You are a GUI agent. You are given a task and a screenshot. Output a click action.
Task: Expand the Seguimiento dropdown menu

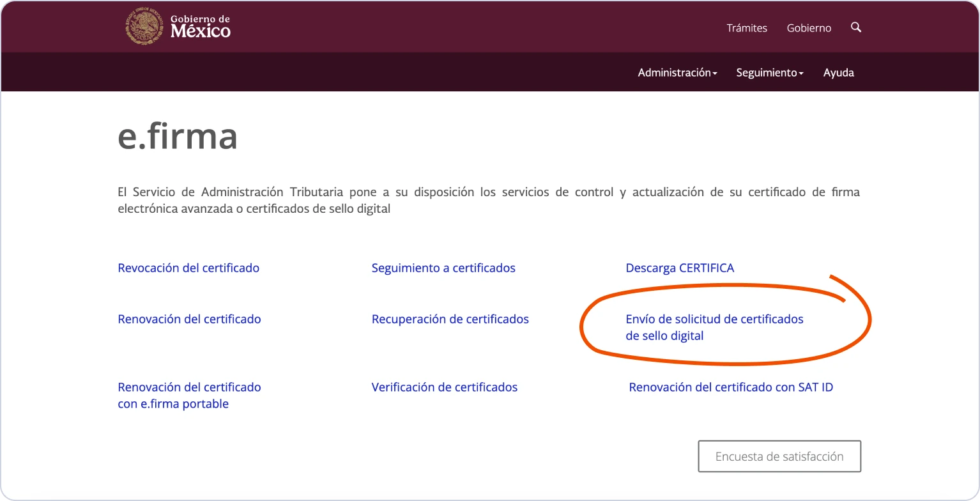[770, 73]
